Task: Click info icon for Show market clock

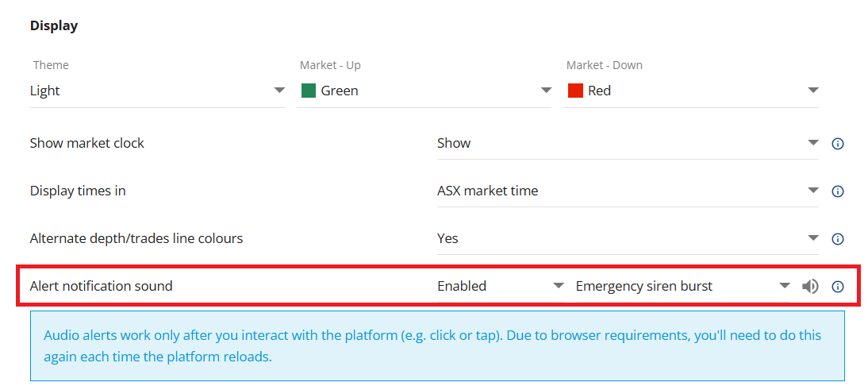Action: point(837,144)
